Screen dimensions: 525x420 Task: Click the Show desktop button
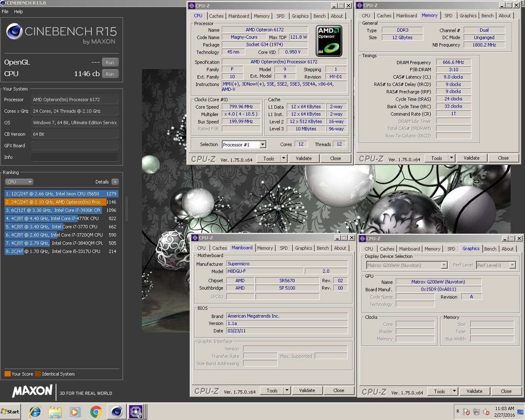coord(520,411)
